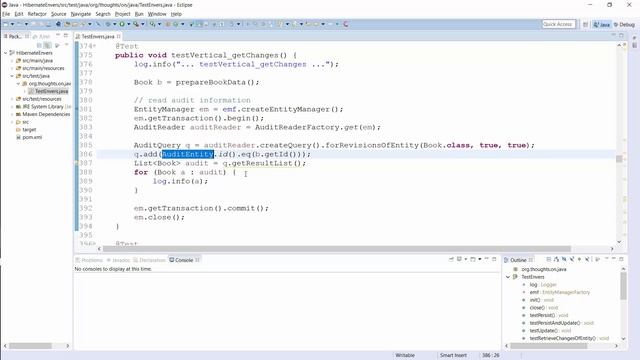Open the Project menu
640x360 pixels.
[122, 14]
